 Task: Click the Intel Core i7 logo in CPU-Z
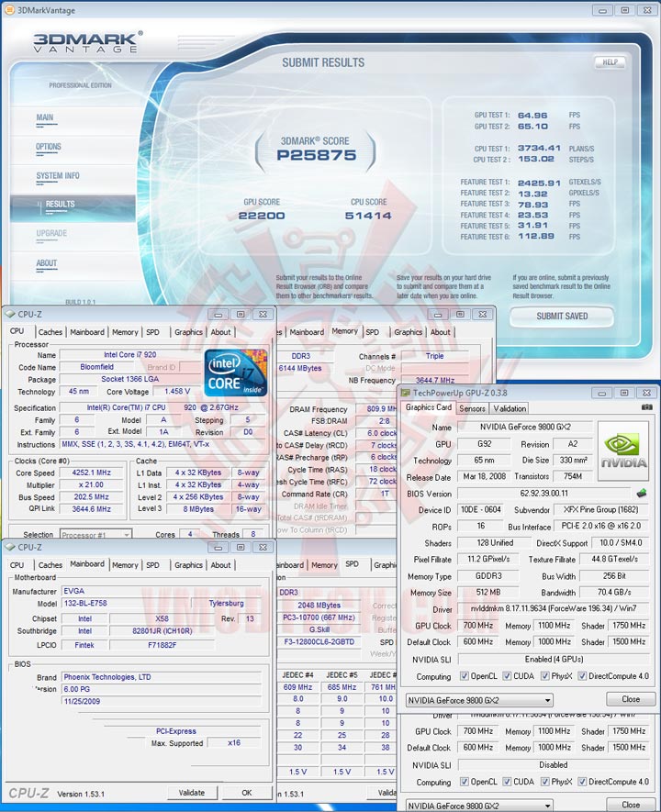[x=236, y=373]
